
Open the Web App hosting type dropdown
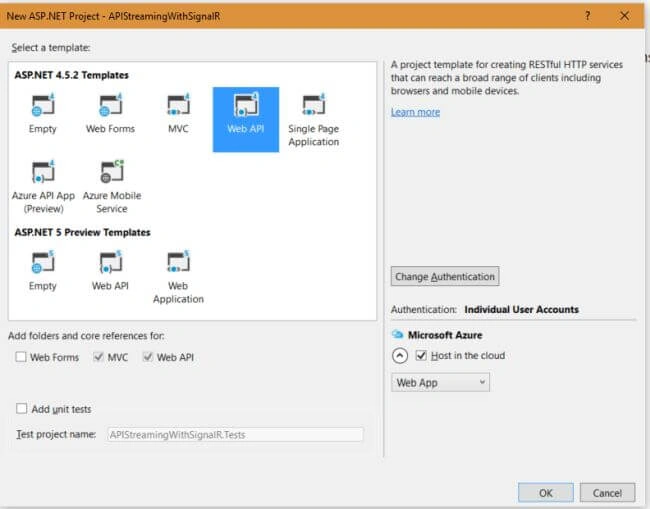(440, 382)
